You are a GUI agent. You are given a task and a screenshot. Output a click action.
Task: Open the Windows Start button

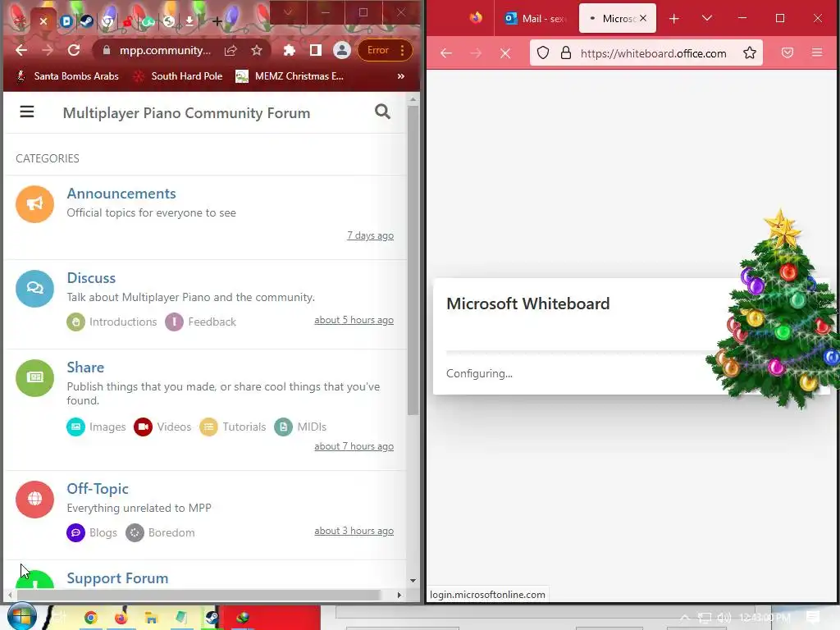[21, 618]
